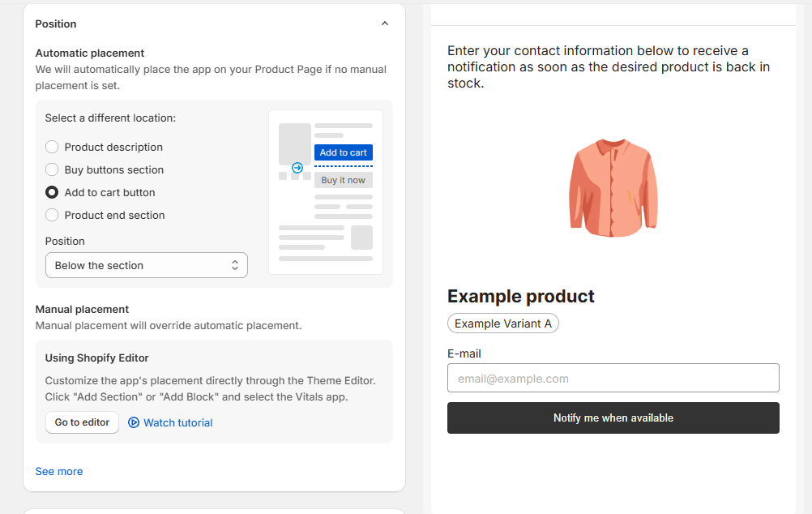The width and height of the screenshot is (812, 514).
Task: Pick the Product end section radio option
Action: point(52,215)
